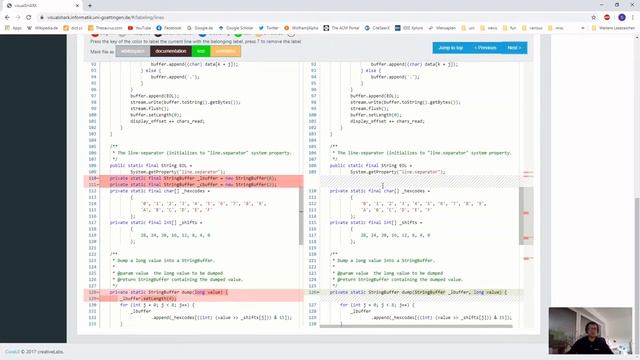Click right pane 'private static final char[] _hexcodes'
Viewport: 640px width, 360px height.
(380, 191)
